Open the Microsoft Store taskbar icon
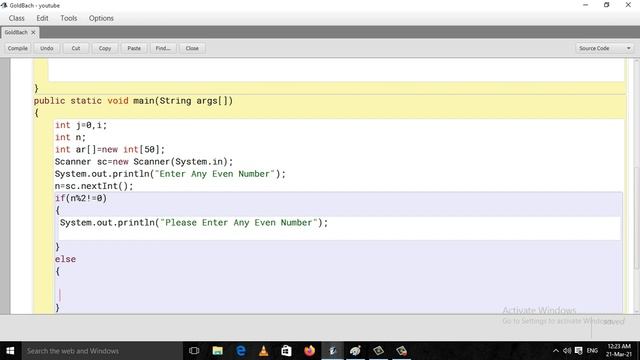The height and width of the screenshot is (360, 640). click(x=287, y=351)
